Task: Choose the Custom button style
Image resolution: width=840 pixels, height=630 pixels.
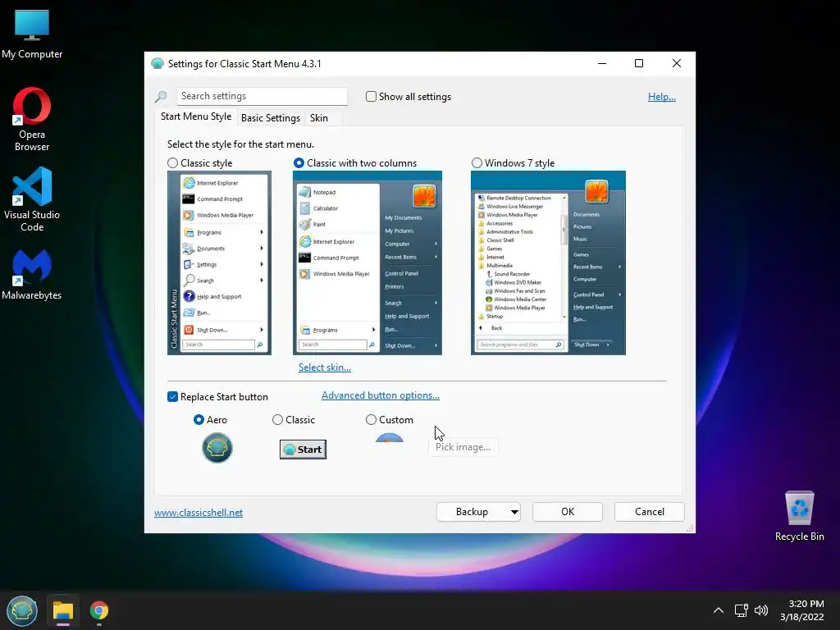Action: tap(371, 420)
